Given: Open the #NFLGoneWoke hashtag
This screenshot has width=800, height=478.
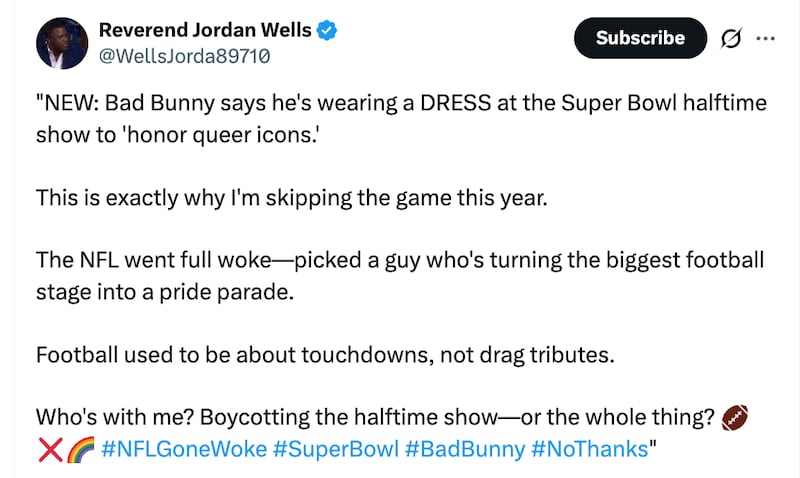Looking at the screenshot, I should click(x=186, y=449).
